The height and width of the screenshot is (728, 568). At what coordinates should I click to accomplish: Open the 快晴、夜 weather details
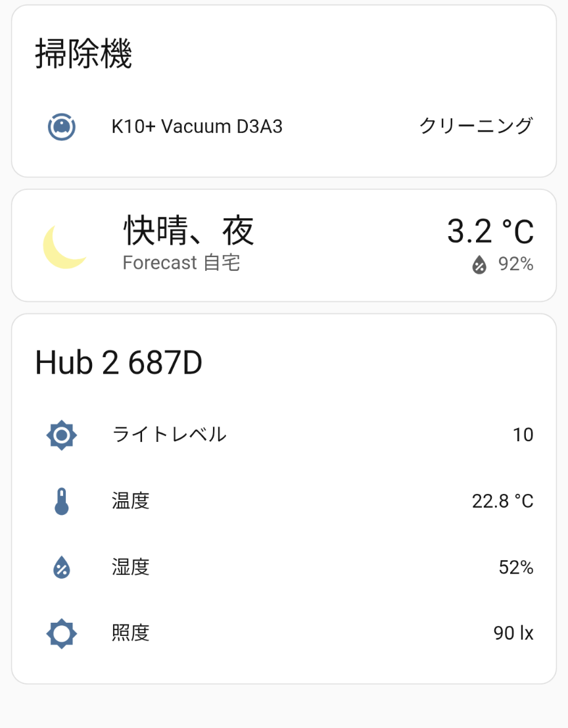189,231
